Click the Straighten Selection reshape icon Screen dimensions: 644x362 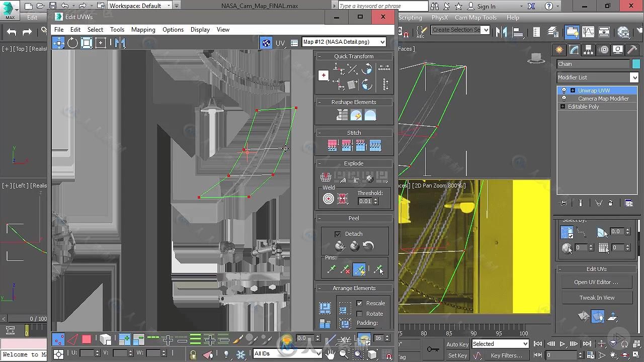pos(342,115)
